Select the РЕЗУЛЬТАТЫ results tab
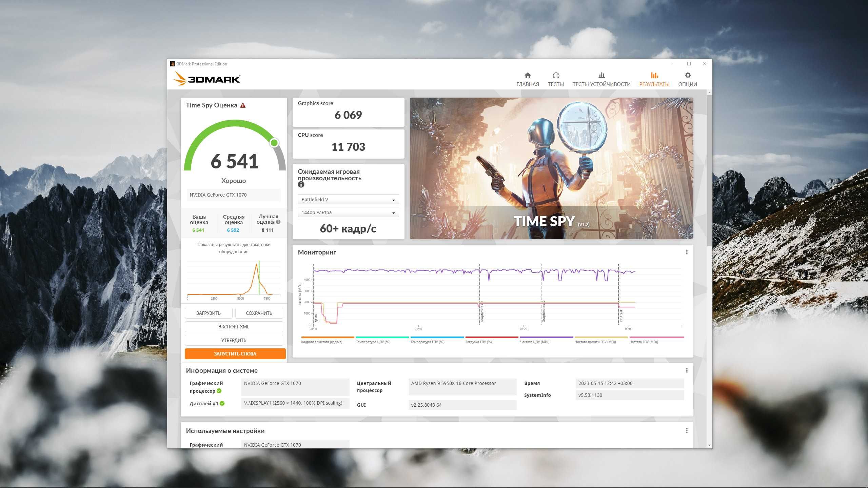The height and width of the screenshot is (488, 868). coord(654,80)
